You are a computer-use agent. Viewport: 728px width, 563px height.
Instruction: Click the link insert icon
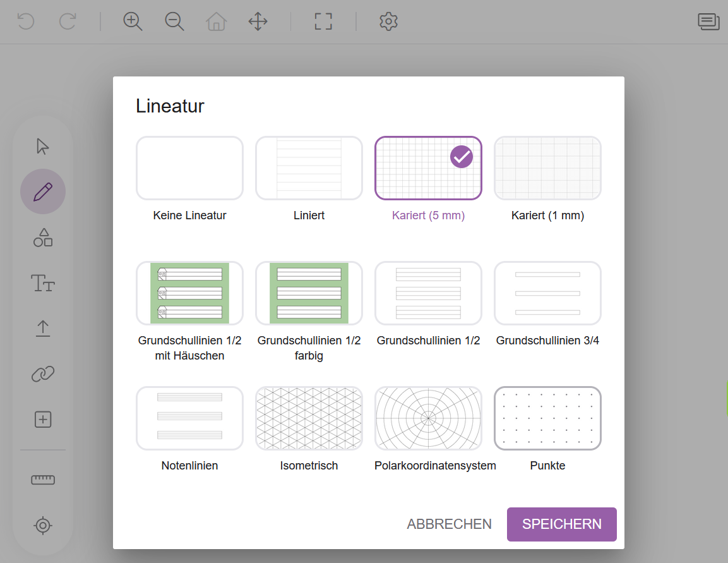(x=43, y=374)
